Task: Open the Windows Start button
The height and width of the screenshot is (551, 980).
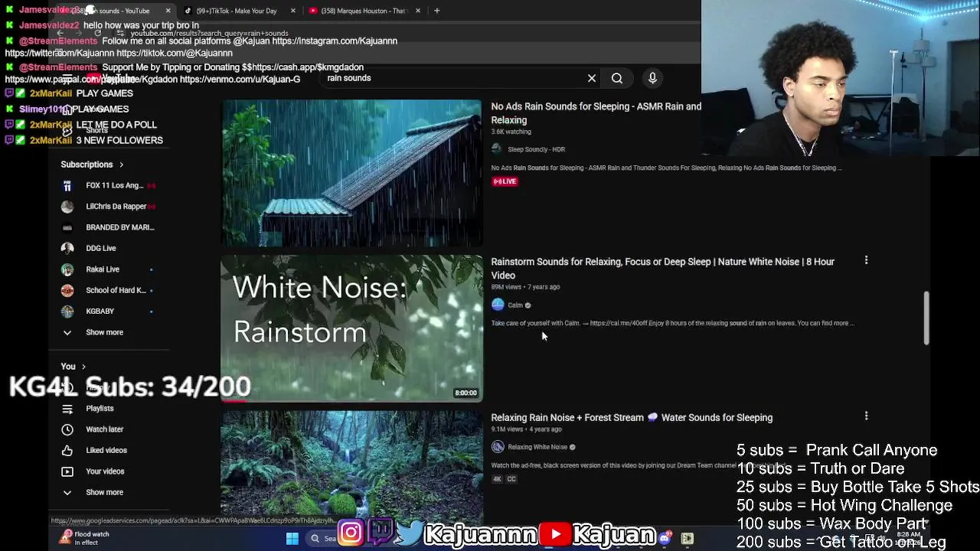Action: 292,539
